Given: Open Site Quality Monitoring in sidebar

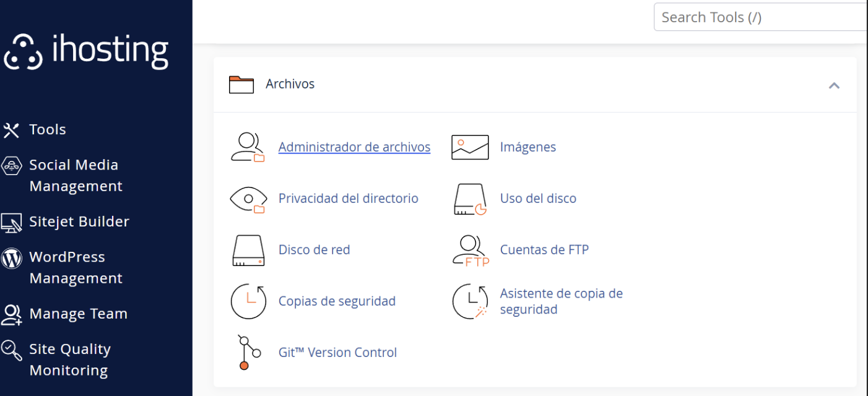Looking at the screenshot, I should [x=69, y=359].
